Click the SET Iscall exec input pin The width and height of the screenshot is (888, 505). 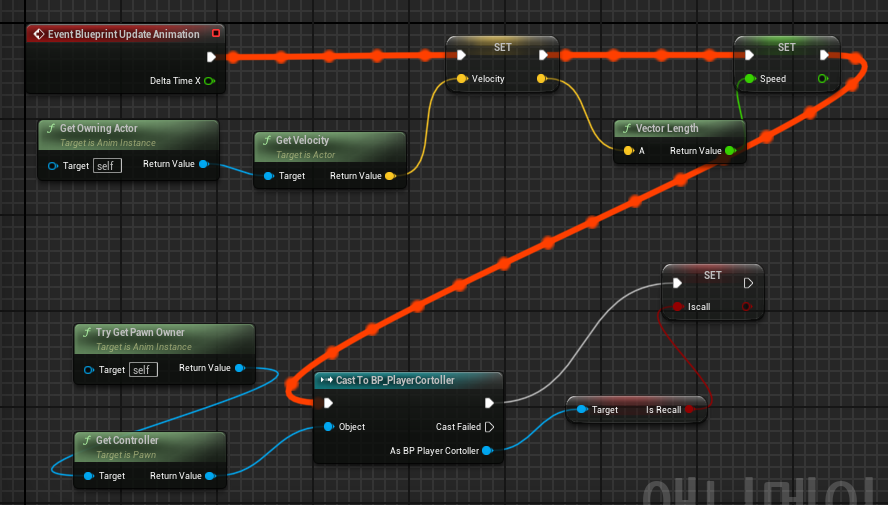[x=677, y=283]
